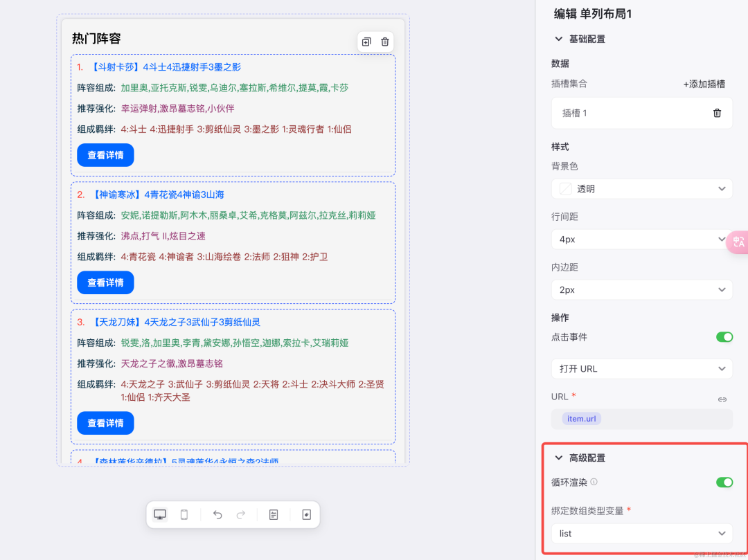Select the 插槽 1 slot row
This screenshot has width=748, height=560.
641,113
